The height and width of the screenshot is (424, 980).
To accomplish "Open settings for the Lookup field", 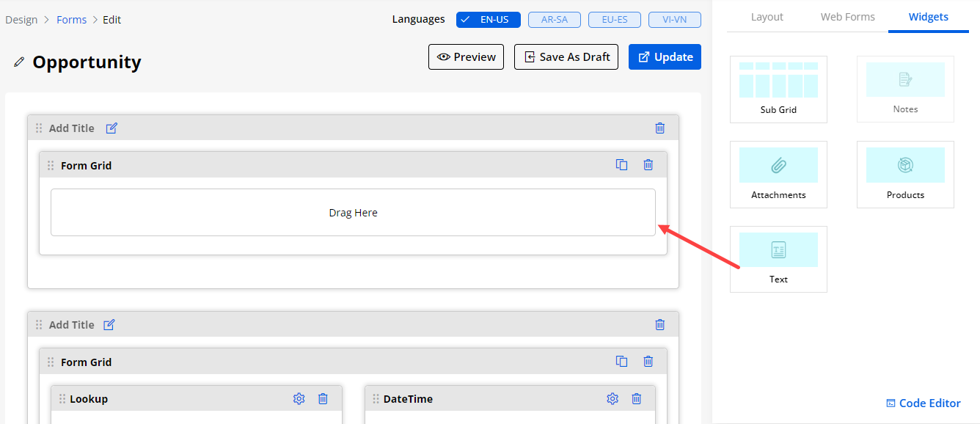I will 299,398.
